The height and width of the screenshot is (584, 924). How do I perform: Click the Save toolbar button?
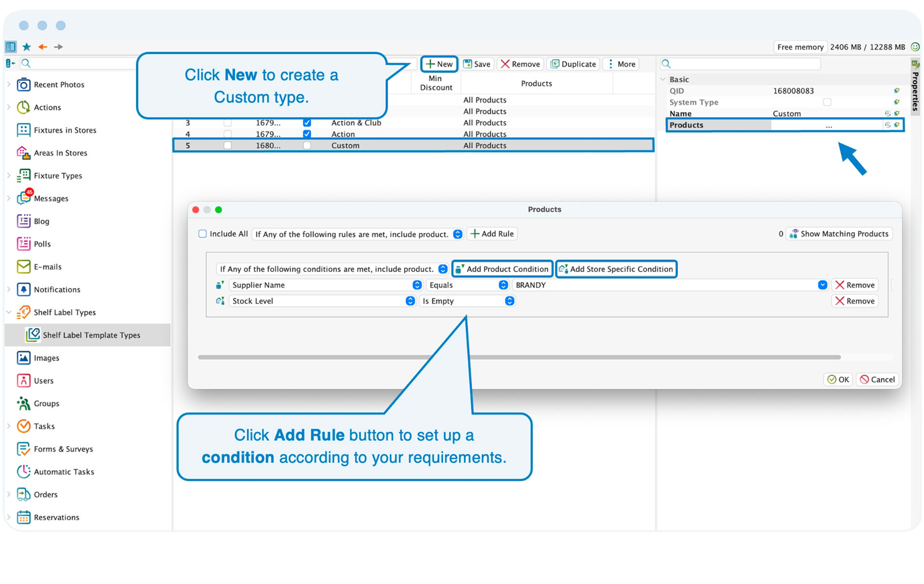point(477,64)
